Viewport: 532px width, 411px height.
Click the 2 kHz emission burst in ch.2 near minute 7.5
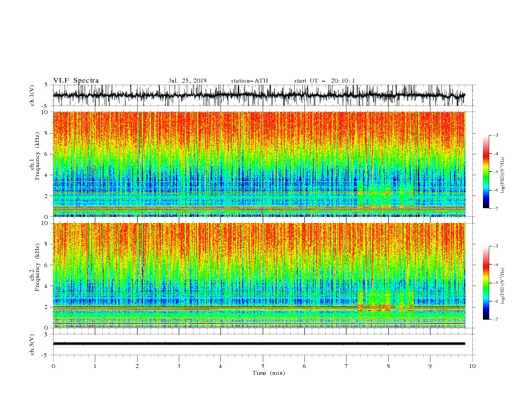375,308
